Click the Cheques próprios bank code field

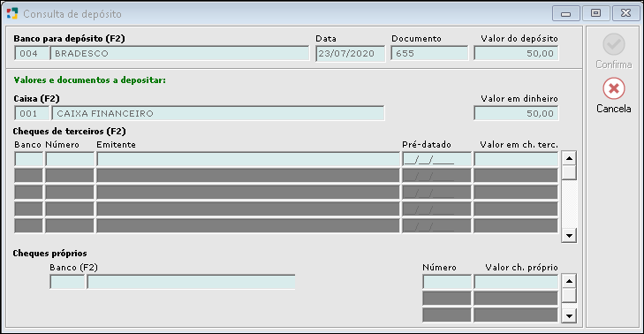coord(67,282)
